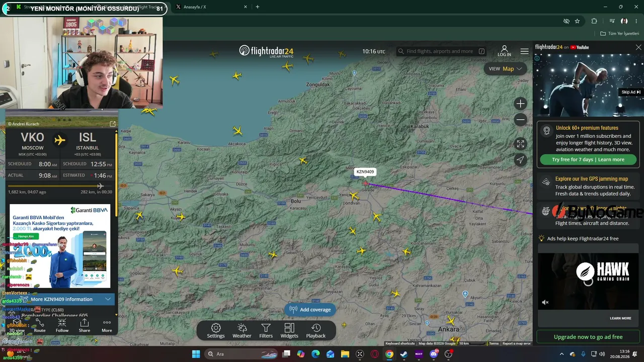Open the Playback tool
644x362 pixels.
[x=316, y=331]
